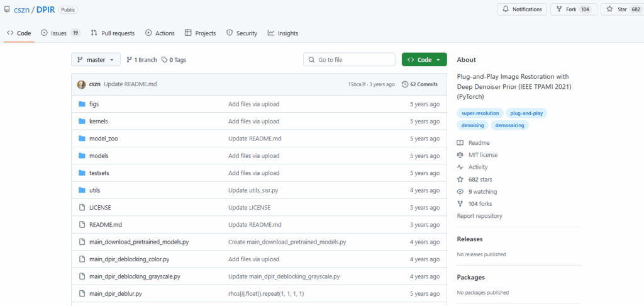Viewport: 644px width, 306px height.
Task: Click the main_dpir_deblocking_color.py file icon
Action: pyautogui.click(x=82, y=259)
